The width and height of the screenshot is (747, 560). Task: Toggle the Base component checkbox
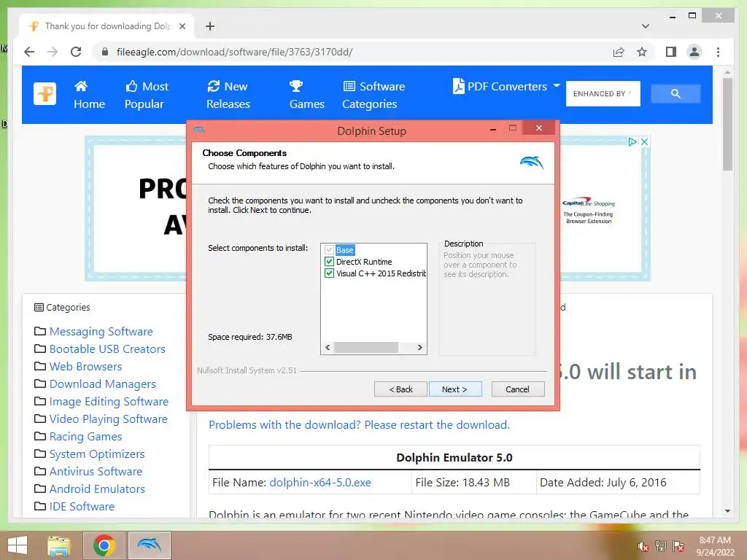tap(329, 250)
